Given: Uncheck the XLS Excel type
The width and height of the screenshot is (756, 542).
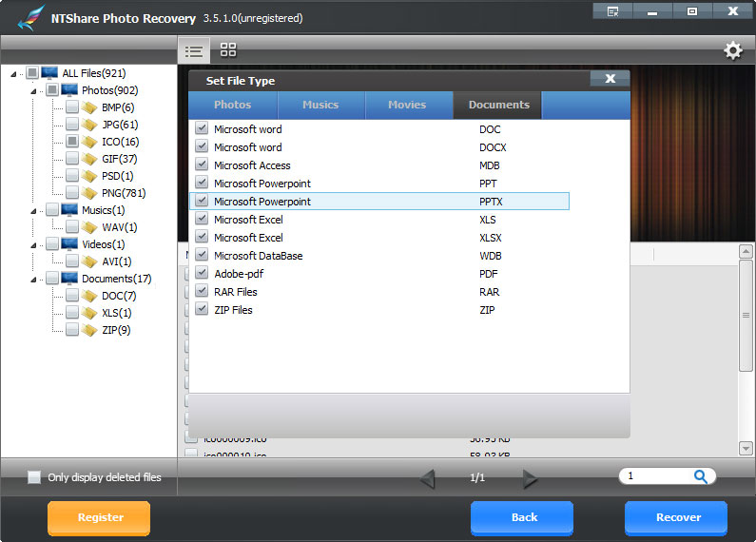Looking at the screenshot, I should (x=202, y=219).
